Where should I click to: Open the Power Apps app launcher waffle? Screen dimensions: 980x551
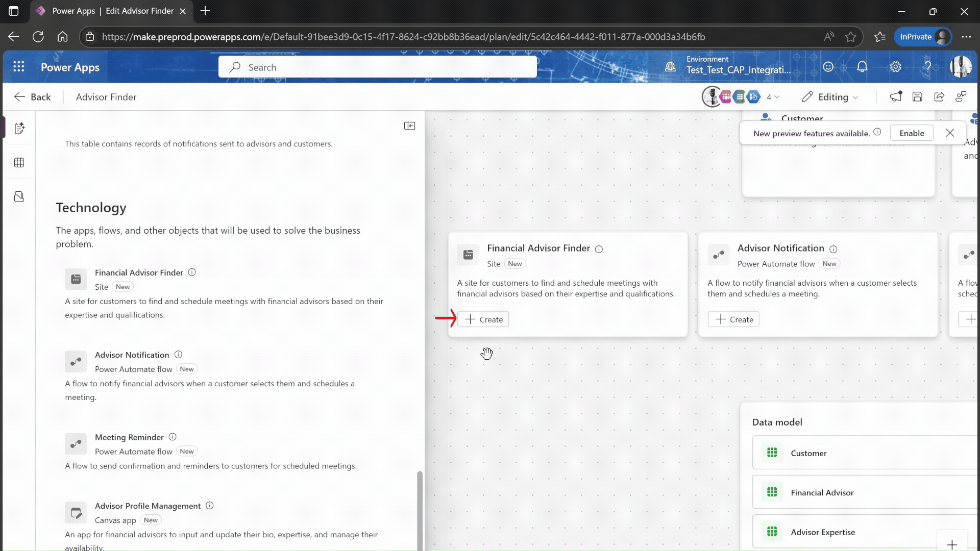click(19, 67)
